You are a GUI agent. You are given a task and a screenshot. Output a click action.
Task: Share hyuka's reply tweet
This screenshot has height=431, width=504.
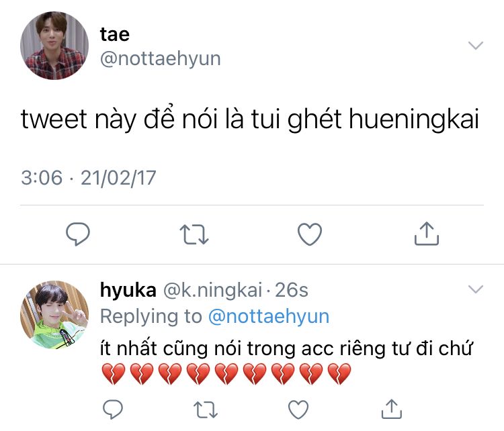[391, 408]
